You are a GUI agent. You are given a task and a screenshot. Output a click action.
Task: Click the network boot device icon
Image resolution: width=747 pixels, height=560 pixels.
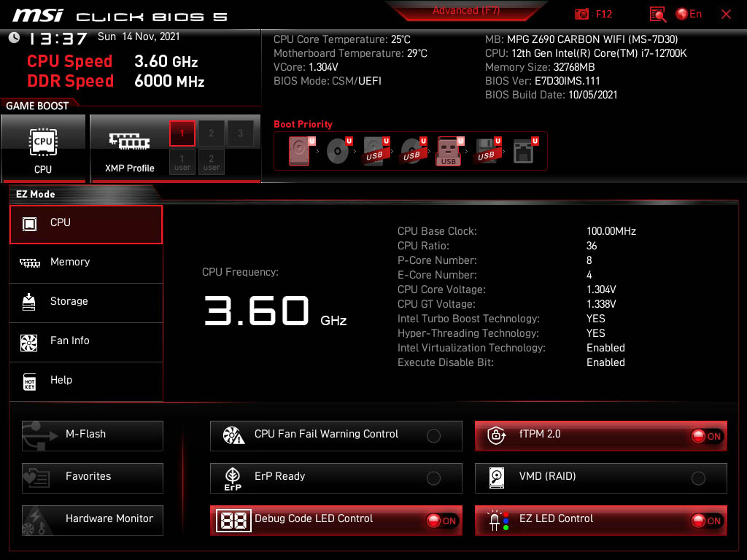click(x=524, y=151)
